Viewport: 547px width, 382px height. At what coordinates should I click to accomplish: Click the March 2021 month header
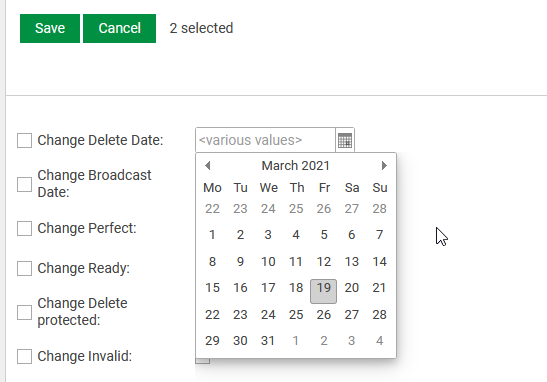pos(295,166)
